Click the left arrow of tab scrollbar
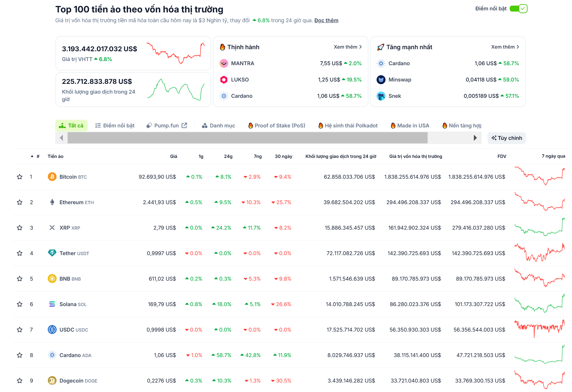Screen dimensions: 572x392 tap(61, 138)
